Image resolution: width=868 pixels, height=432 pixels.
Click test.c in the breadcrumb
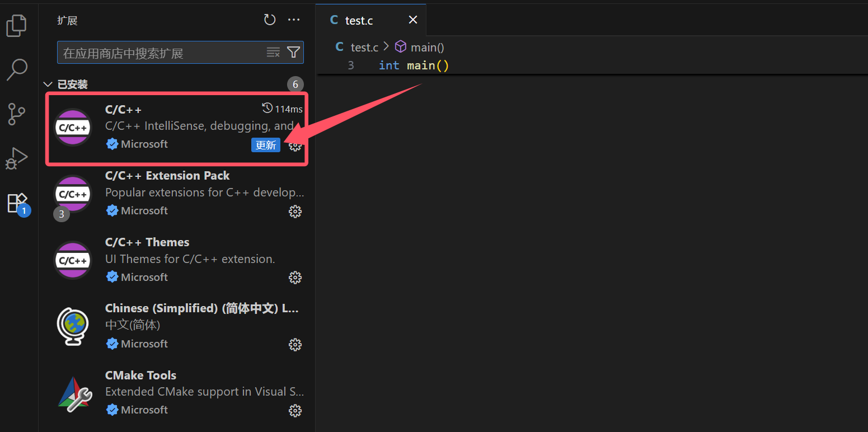(x=364, y=48)
